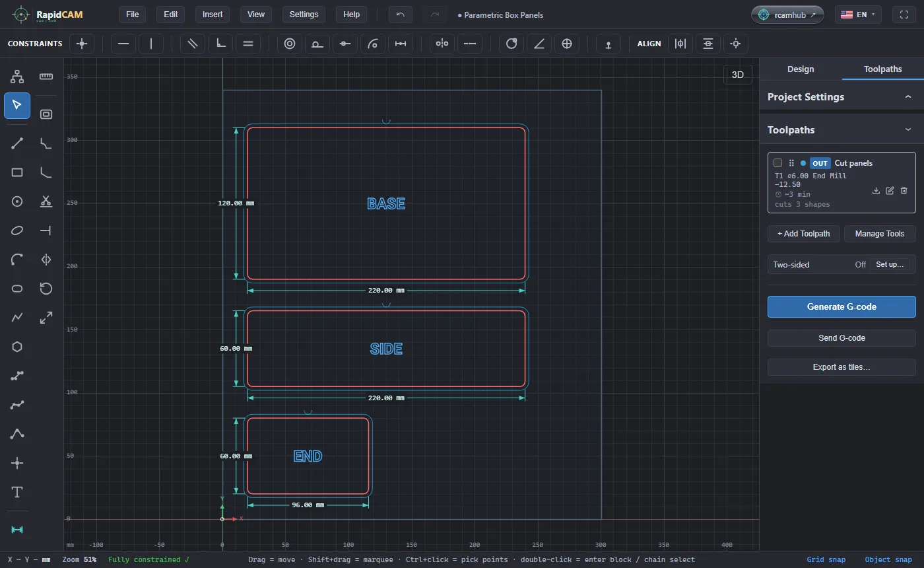Open the File menu
This screenshot has height=568, width=924.
pos(132,15)
